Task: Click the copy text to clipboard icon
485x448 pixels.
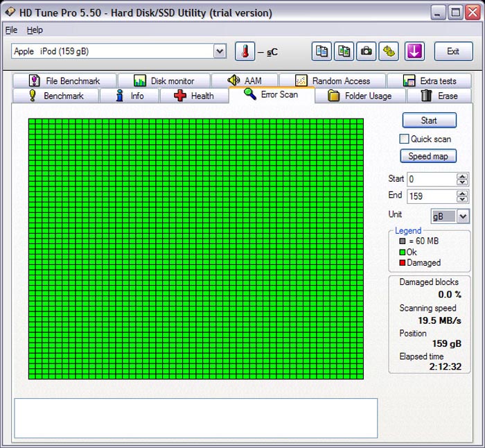Action: 321,51
